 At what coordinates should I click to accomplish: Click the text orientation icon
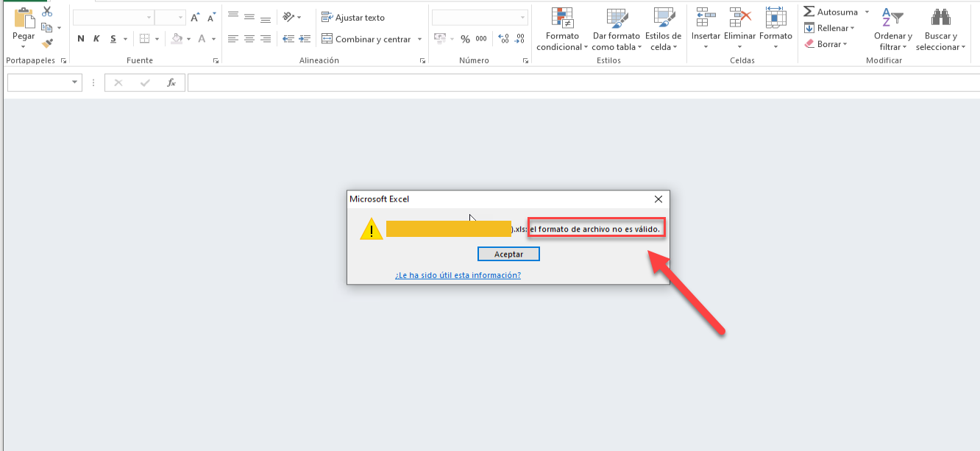coord(289,16)
